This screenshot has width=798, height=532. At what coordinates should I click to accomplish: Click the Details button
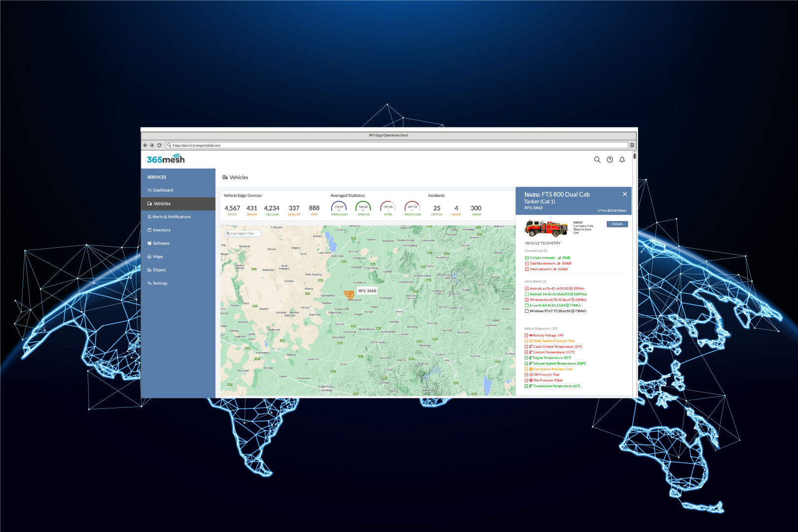(617, 224)
